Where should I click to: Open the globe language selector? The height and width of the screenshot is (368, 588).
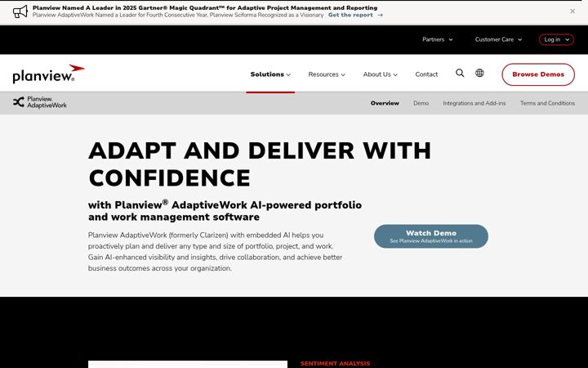tap(479, 73)
